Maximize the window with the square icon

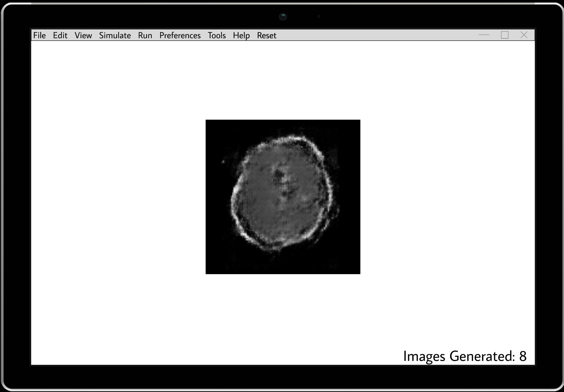click(x=505, y=35)
